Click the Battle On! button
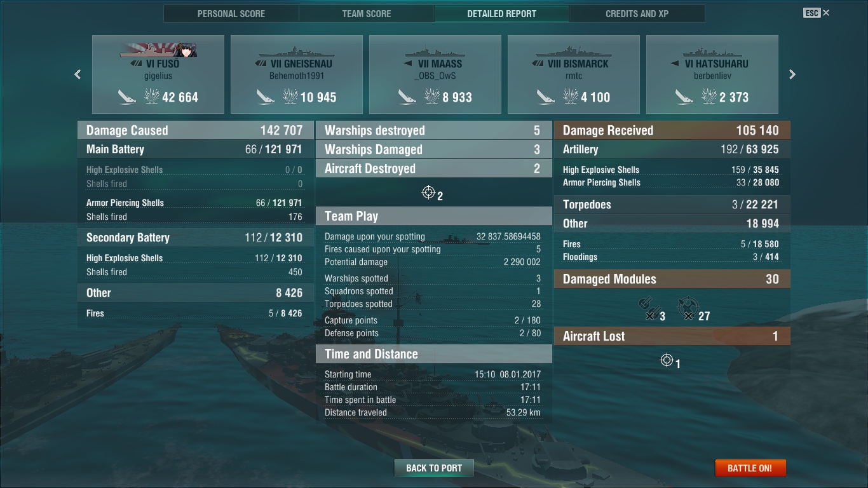The width and height of the screenshot is (868, 488). (x=750, y=468)
